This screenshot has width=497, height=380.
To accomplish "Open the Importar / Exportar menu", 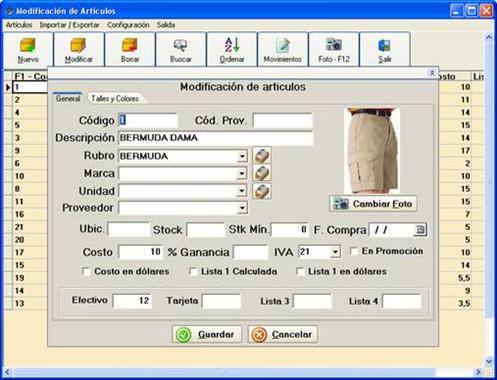I will pyautogui.click(x=69, y=25).
